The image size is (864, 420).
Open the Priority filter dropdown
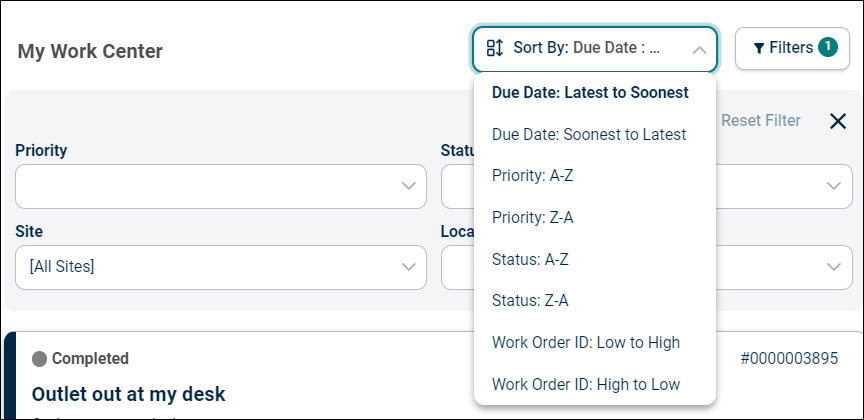pyautogui.click(x=220, y=186)
